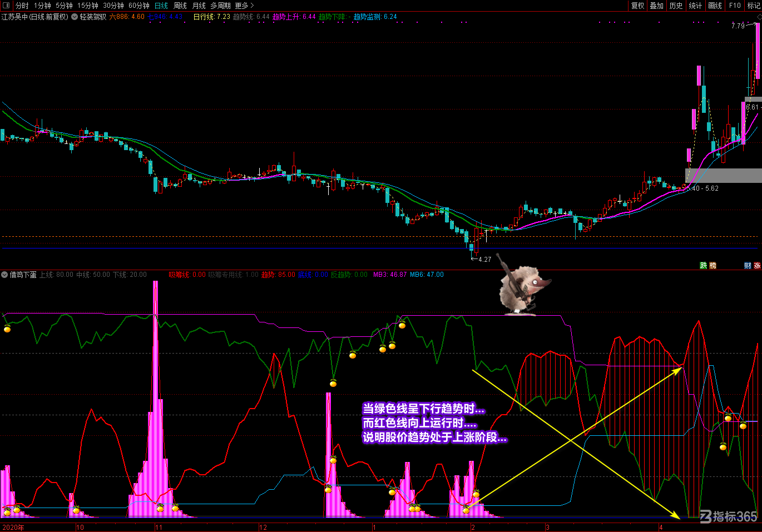Click the 7.79 high price label
This screenshot has width=762, height=532.
click(x=738, y=26)
